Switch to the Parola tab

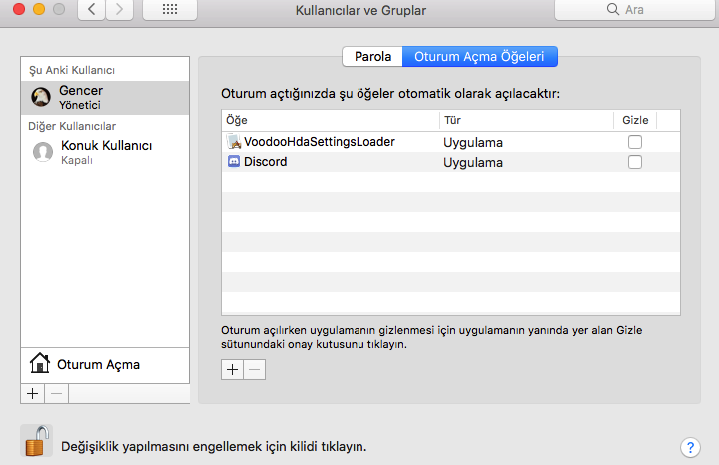(x=372, y=57)
